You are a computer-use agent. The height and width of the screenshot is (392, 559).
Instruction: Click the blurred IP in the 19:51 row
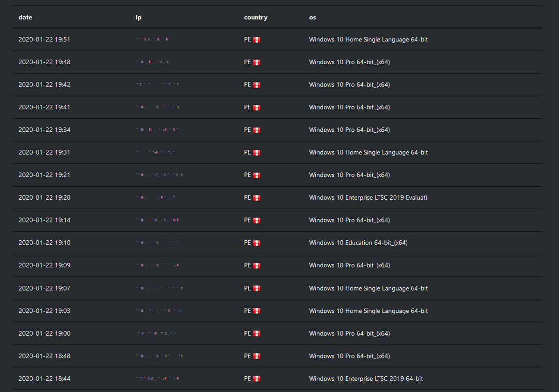tap(154, 40)
